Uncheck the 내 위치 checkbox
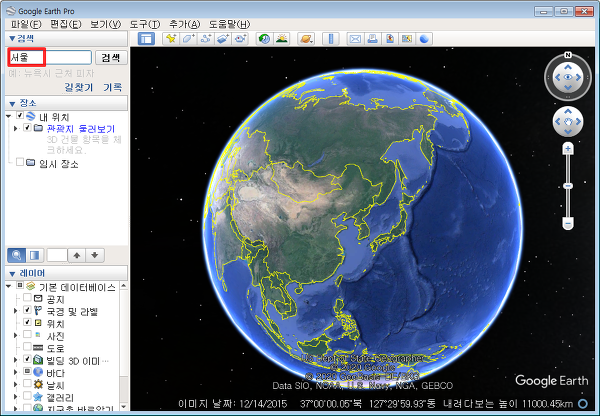Image resolution: width=600 pixels, height=416 pixels. click(20, 116)
